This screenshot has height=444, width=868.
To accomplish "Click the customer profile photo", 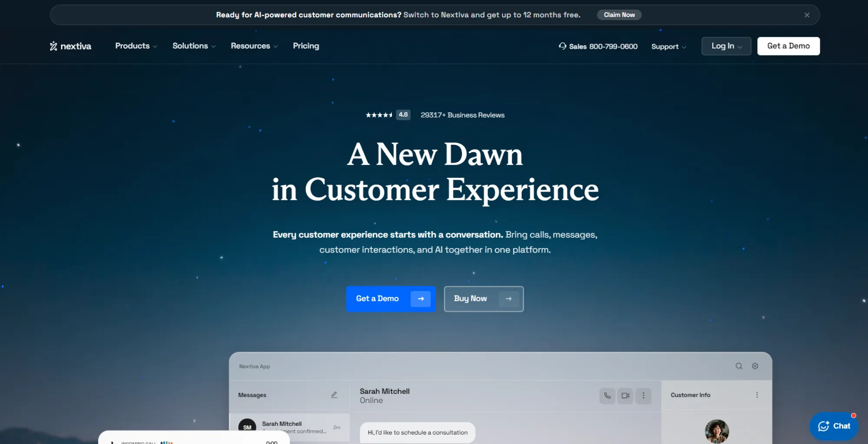I will point(717,431).
